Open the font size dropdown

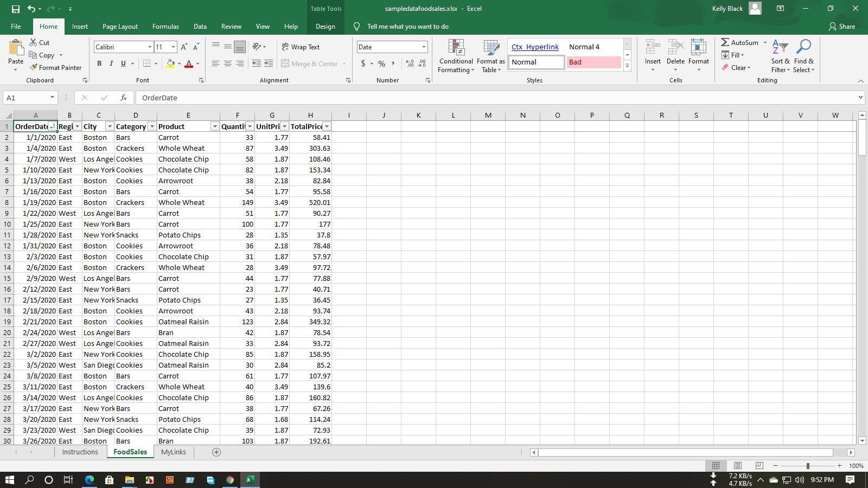[173, 47]
